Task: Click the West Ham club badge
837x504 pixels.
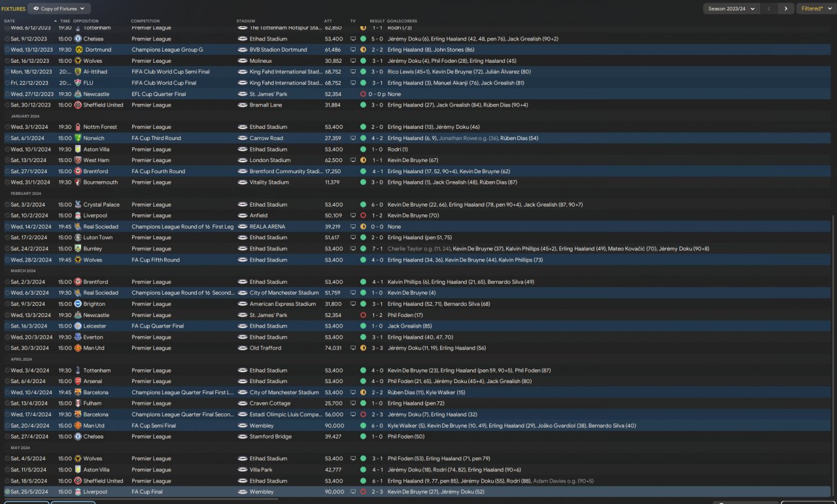Action: [x=78, y=160]
